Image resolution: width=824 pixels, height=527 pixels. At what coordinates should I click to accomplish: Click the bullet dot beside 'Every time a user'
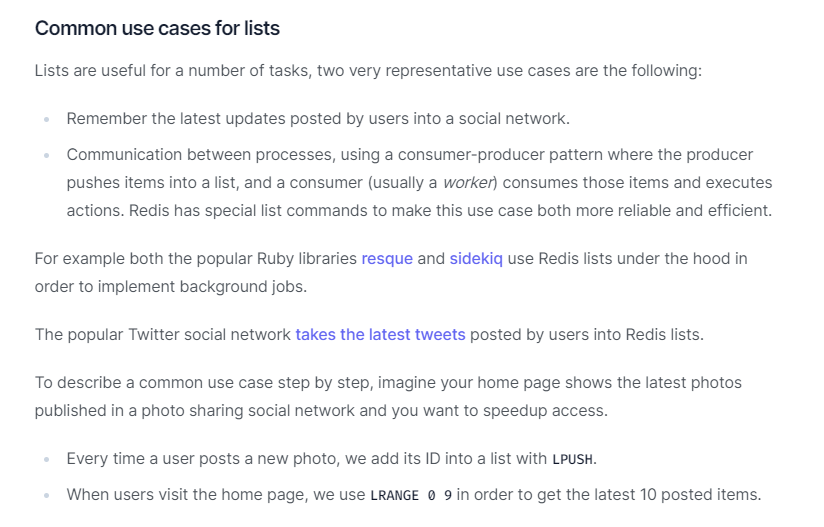click(46, 459)
